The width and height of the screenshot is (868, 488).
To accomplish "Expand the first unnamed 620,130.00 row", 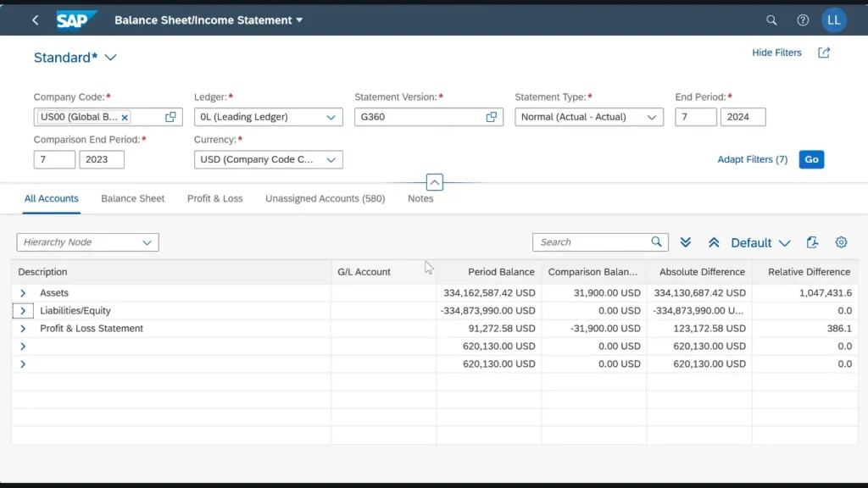I will [23, 346].
